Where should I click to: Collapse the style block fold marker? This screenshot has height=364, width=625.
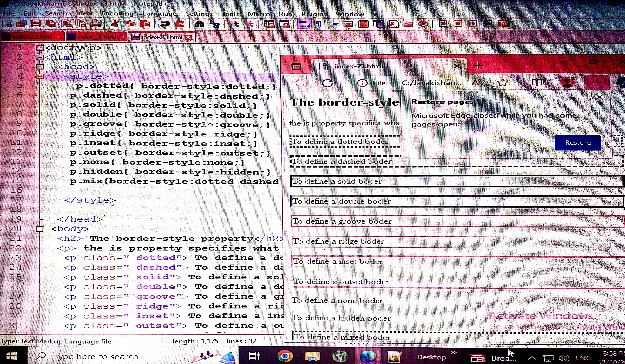point(40,76)
